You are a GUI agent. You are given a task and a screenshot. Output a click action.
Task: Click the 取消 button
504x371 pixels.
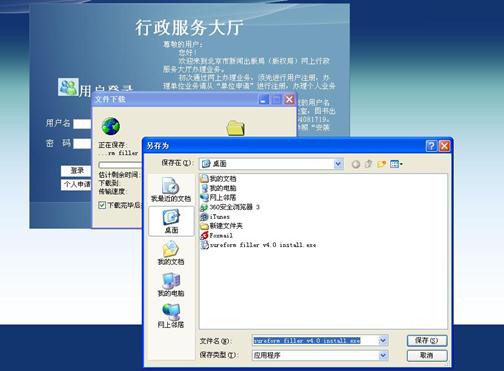427,356
